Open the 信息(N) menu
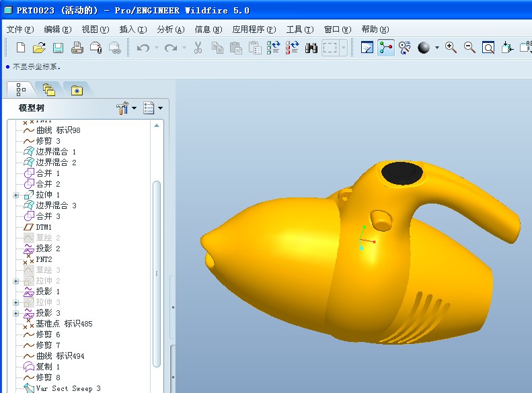The width and height of the screenshot is (532, 393). (x=208, y=30)
